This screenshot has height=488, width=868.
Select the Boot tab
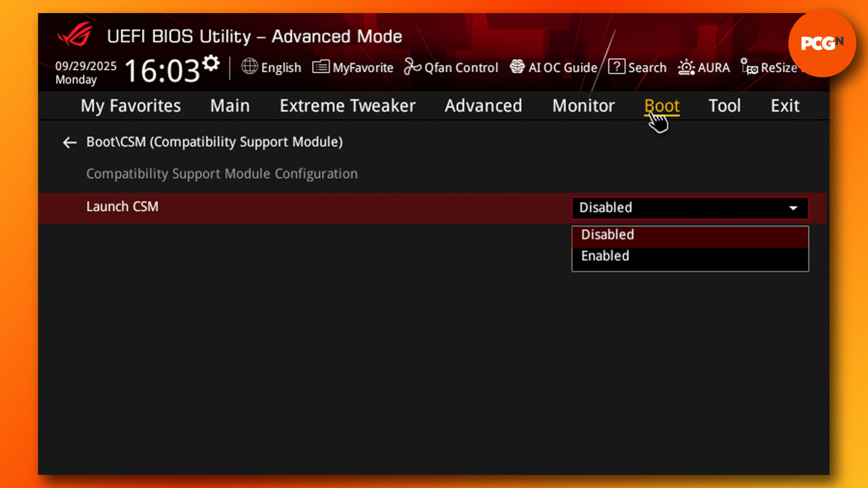[662, 106]
